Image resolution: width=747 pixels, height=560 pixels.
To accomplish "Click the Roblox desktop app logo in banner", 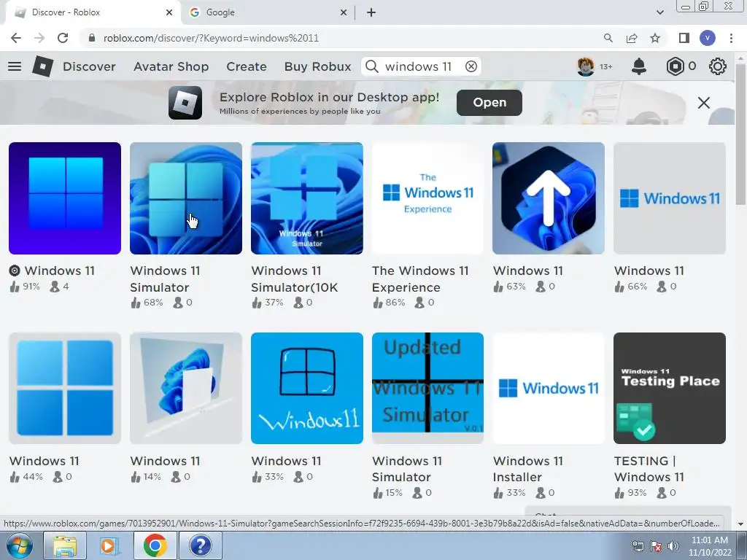I will tap(185, 102).
